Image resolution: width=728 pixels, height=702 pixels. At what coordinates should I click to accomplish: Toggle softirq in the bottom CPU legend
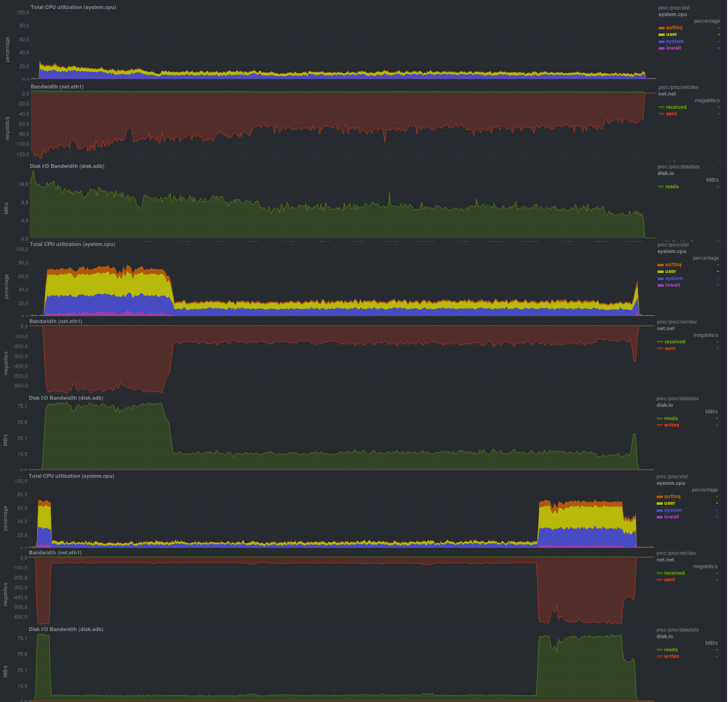pos(672,497)
